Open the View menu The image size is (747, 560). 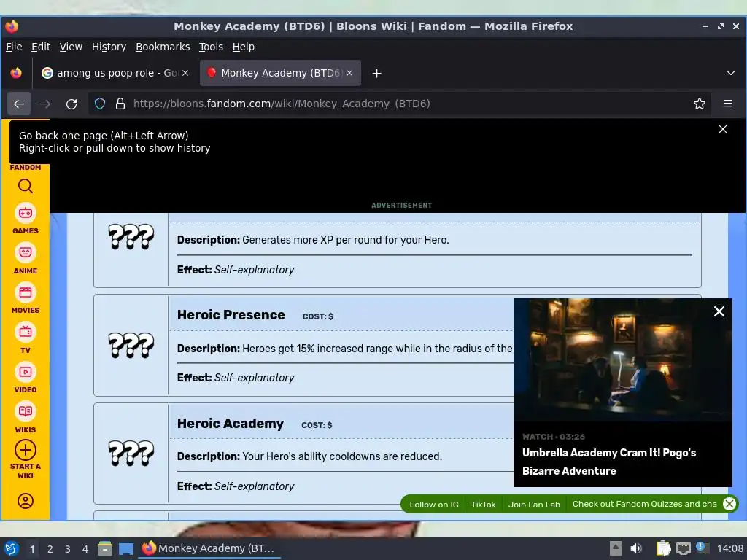pos(71,47)
